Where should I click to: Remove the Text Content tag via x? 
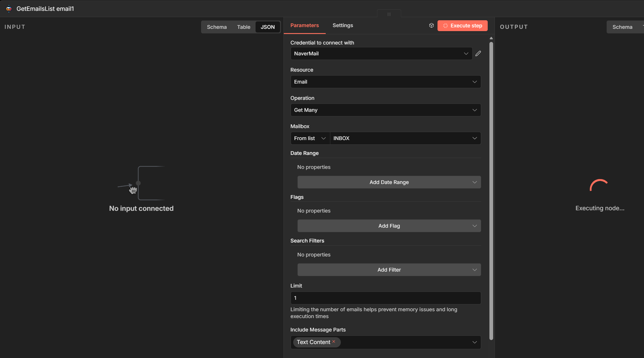pos(334,341)
